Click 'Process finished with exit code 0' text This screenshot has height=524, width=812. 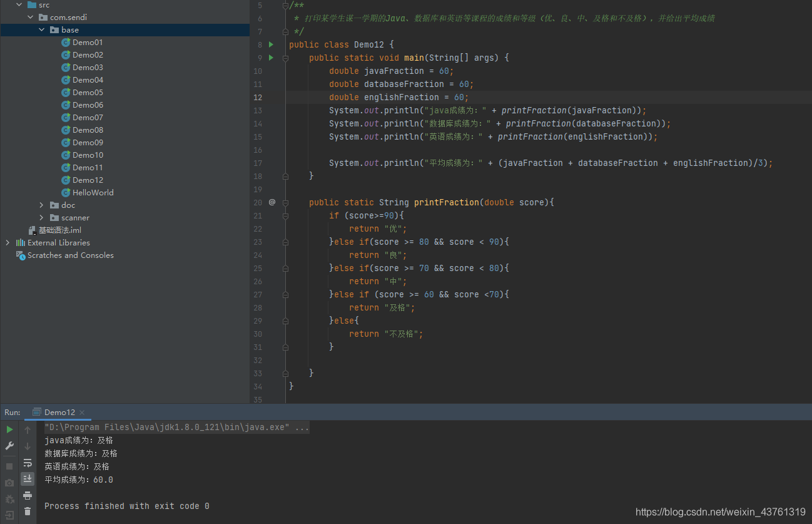point(127,506)
